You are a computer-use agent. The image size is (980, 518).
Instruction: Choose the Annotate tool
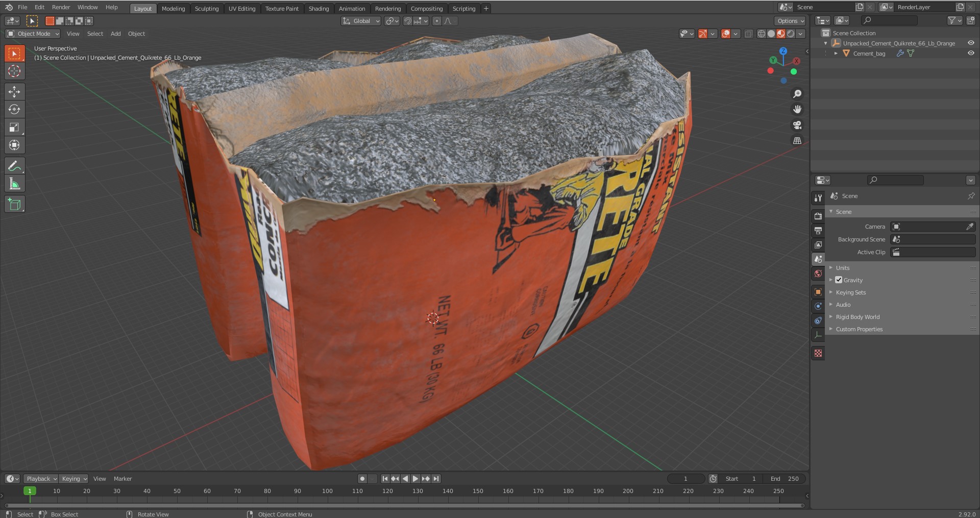(x=14, y=166)
